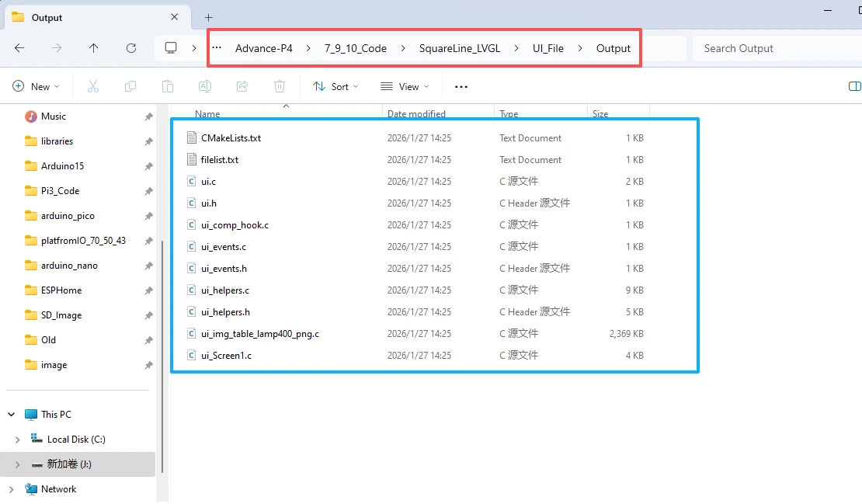
Task: Open the New item menu
Action: point(34,86)
